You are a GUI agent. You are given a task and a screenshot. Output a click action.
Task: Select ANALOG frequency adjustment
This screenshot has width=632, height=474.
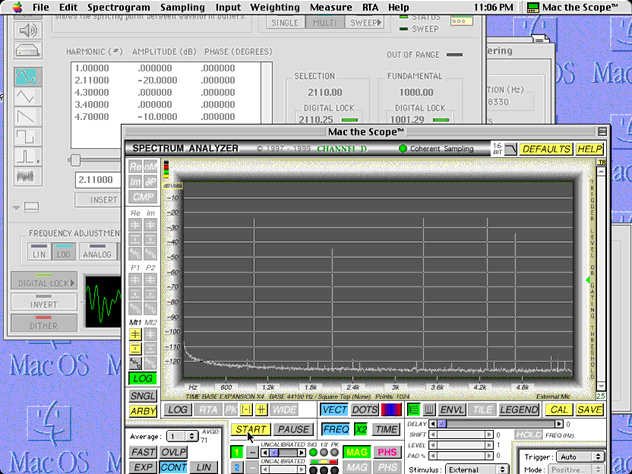click(x=97, y=252)
